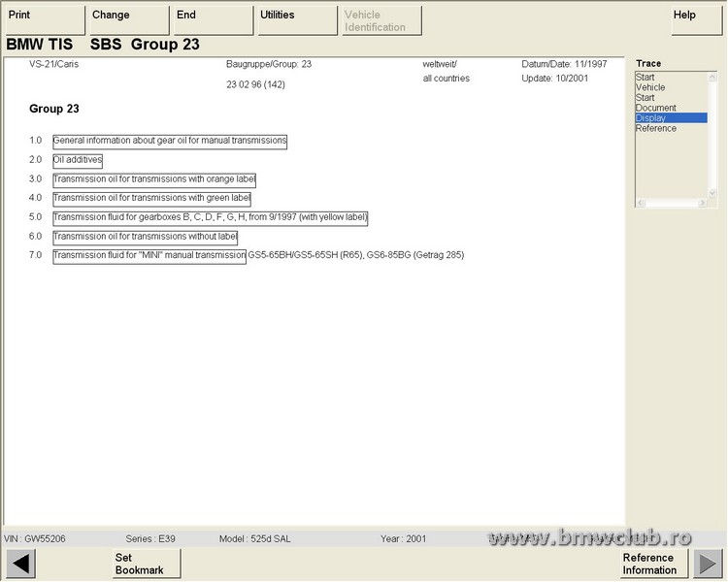This screenshot has height=582, width=728.
Task: Click Trace list scroll left arrow
Action: pyautogui.click(x=641, y=203)
